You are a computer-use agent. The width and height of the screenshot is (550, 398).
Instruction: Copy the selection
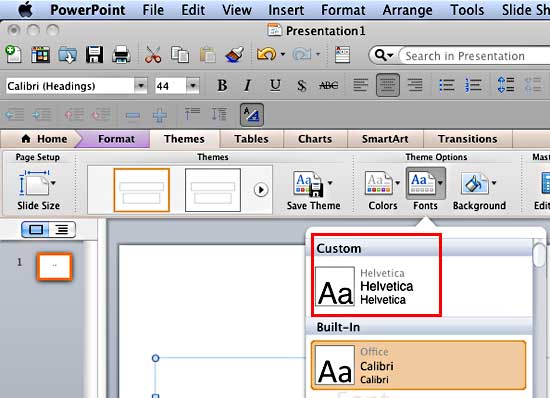(x=180, y=55)
